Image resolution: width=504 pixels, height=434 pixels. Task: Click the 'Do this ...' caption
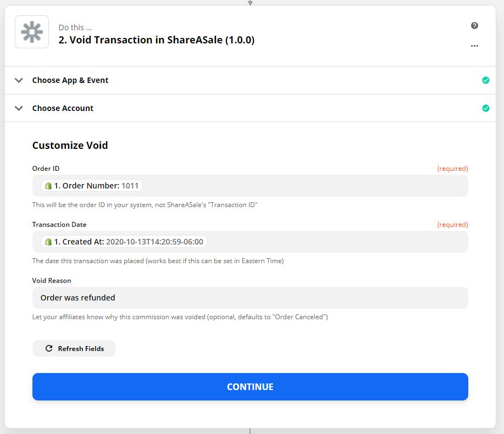point(75,27)
